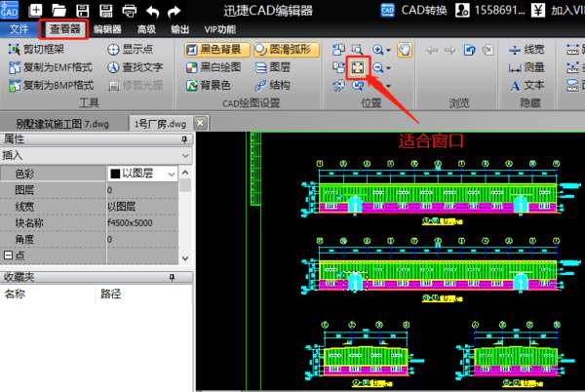Open a file with the folder icon
This screenshot has width=585, height=392.
tap(58, 11)
